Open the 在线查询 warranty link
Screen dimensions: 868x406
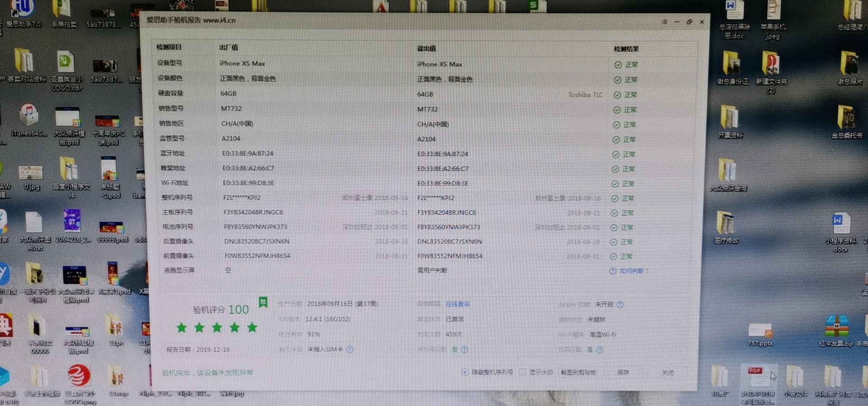[458, 304]
